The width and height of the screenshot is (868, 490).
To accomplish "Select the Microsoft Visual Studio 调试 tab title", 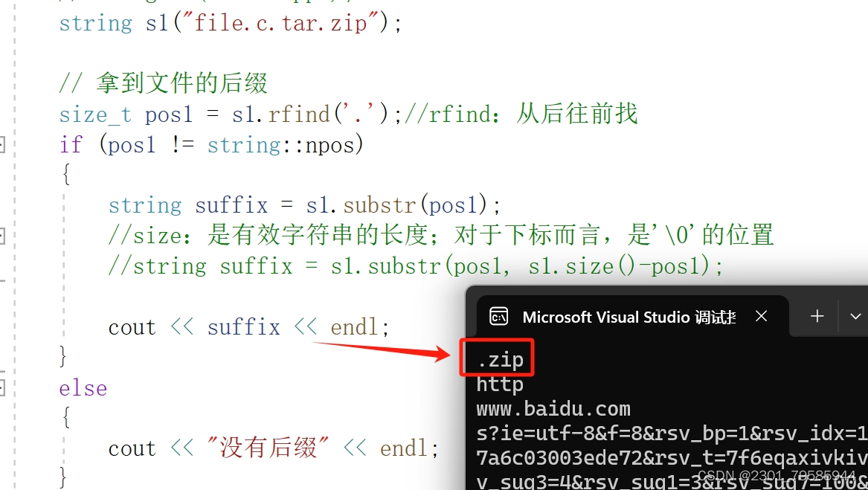I will point(629,317).
